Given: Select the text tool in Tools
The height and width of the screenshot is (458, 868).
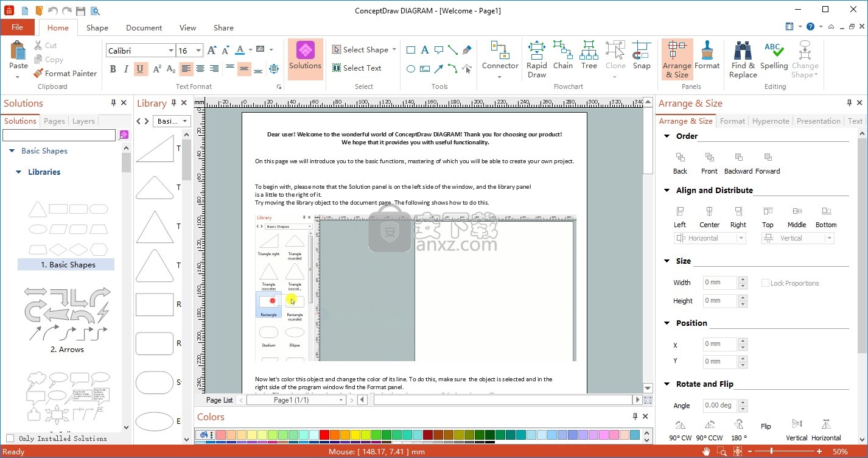Looking at the screenshot, I should tap(424, 50).
